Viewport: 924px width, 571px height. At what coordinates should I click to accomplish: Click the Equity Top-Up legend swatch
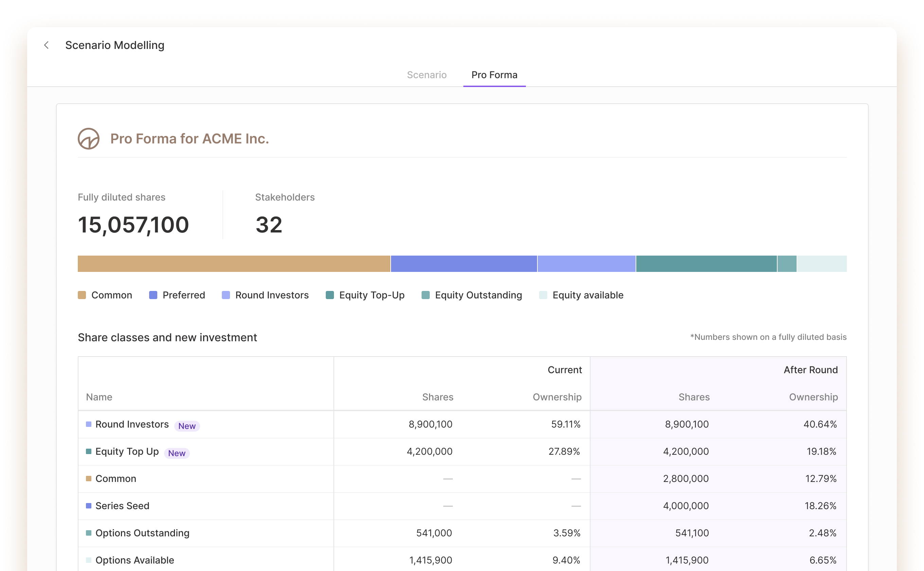tap(330, 295)
